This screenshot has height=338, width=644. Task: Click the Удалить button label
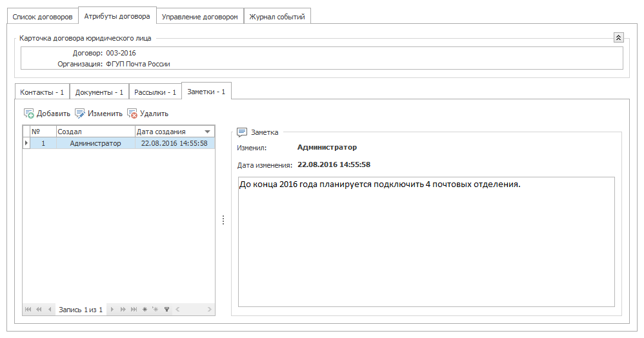tap(154, 114)
